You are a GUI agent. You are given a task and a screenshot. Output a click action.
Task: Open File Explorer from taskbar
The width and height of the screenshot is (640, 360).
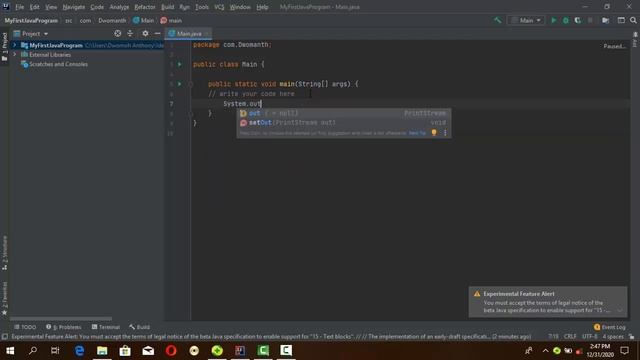102,351
